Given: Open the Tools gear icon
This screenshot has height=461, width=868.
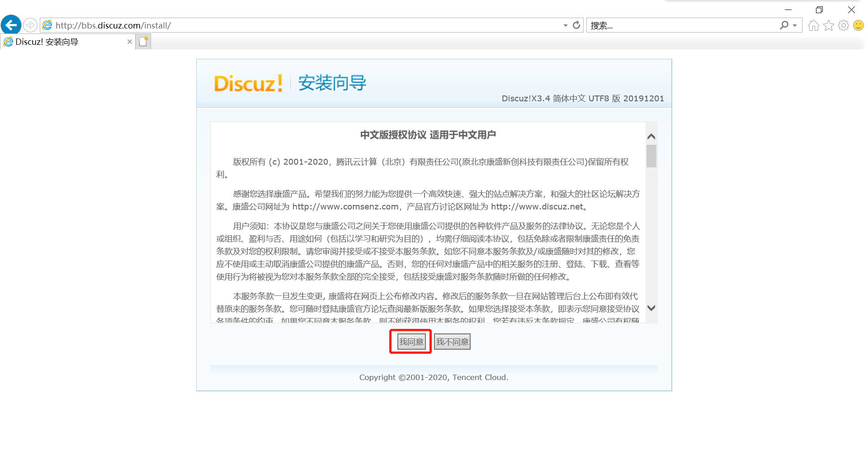Looking at the screenshot, I should pos(844,25).
